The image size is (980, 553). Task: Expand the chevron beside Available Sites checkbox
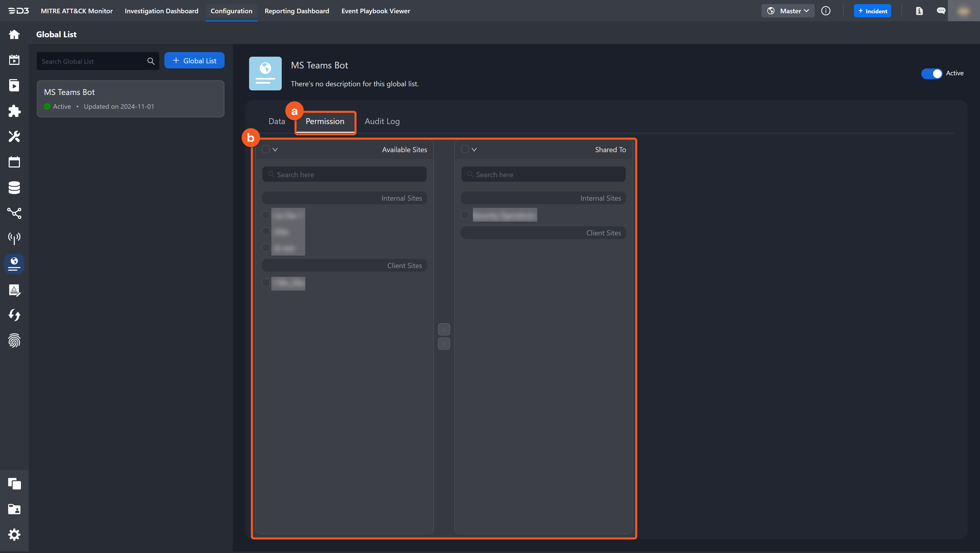pyautogui.click(x=275, y=150)
